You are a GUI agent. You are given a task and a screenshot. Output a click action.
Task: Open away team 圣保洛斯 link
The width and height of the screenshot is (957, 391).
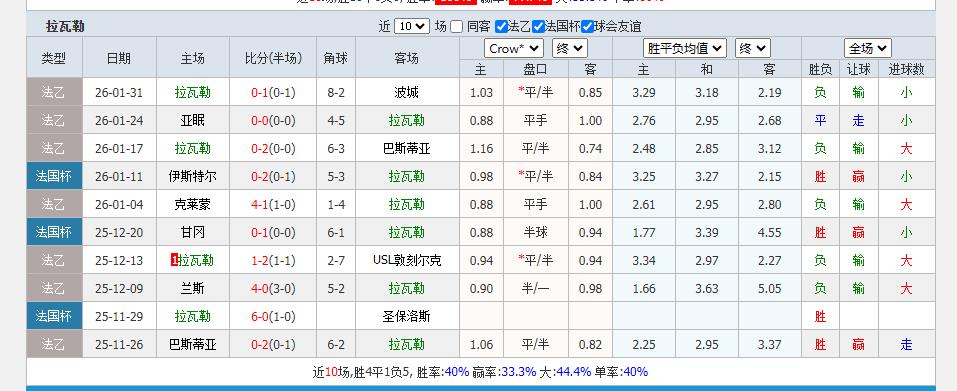coord(406,317)
